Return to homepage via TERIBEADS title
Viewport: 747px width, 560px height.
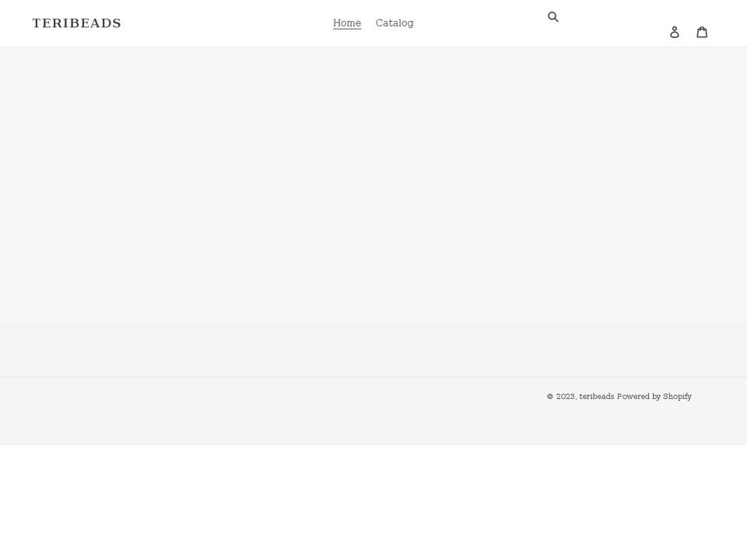click(x=77, y=23)
